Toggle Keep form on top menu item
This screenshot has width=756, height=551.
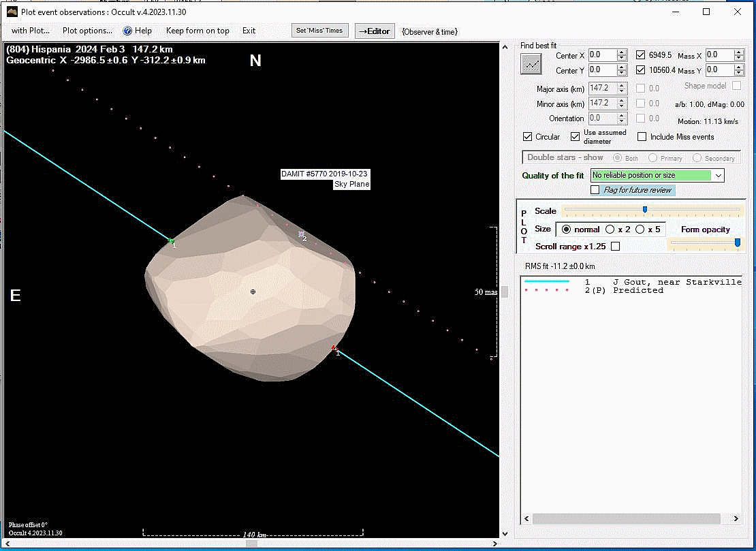click(198, 31)
